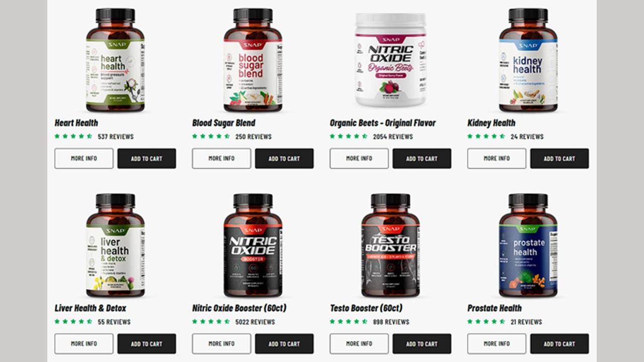The height and width of the screenshot is (362, 644).
Task: Click the star rating under Kidney Health
Action: click(x=486, y=136)
